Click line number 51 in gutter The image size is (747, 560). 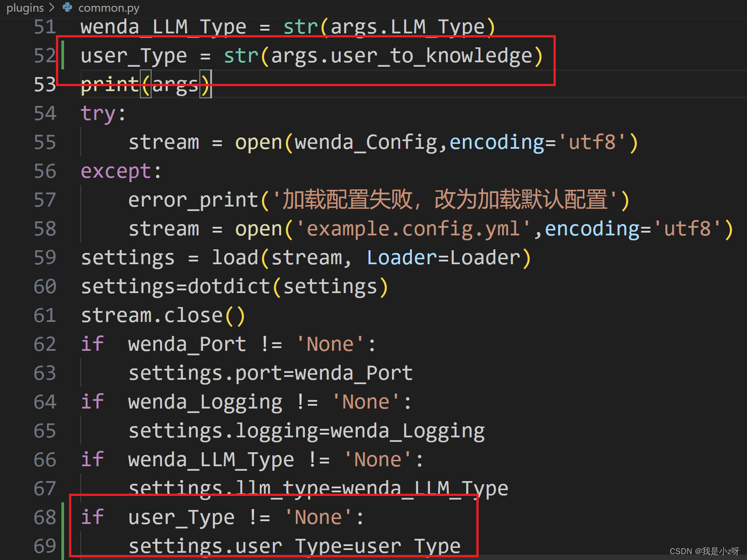45,27
